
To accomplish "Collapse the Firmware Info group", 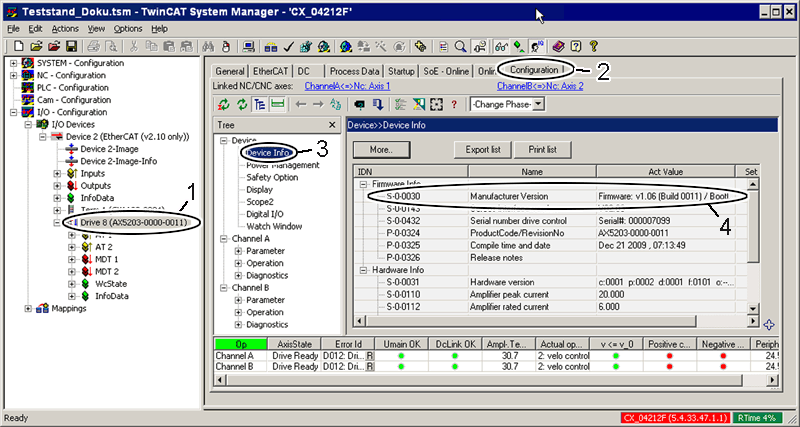I will tap(363, 185).
